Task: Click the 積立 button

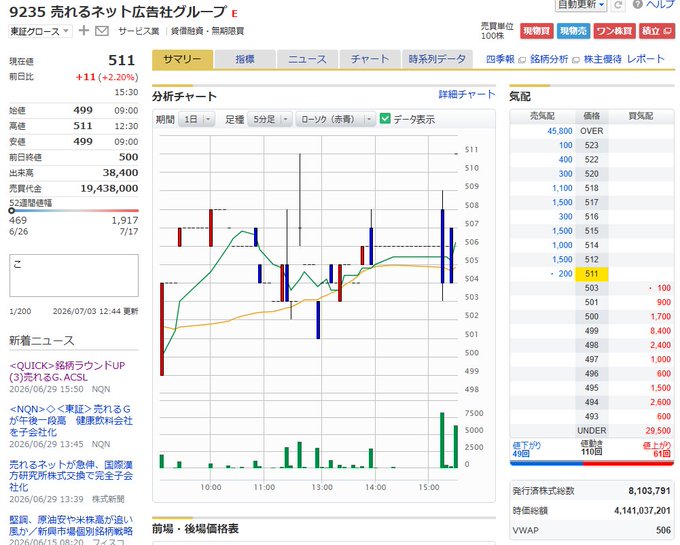Action: pyautogui.click(x=657, y=31)
